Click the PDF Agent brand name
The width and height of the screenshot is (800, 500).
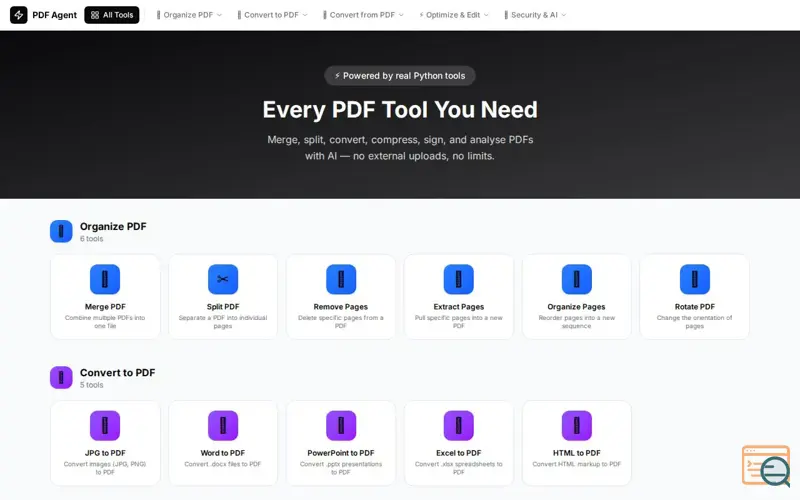tap(55, 15)
